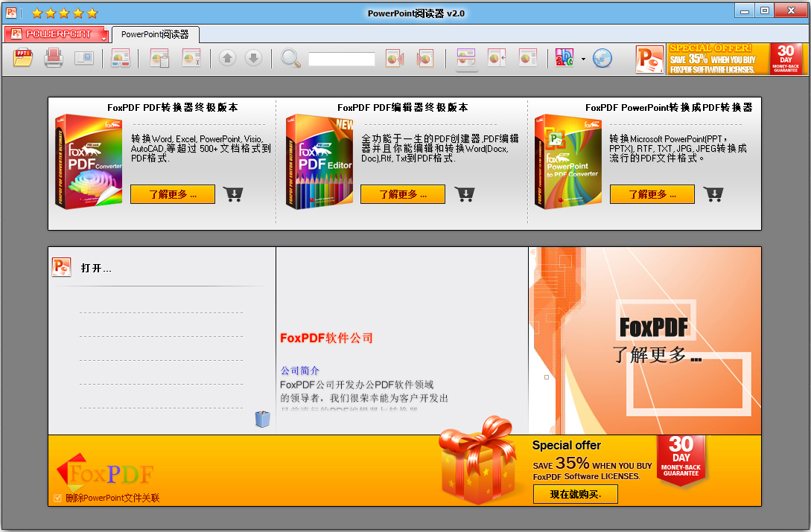Rate five stars in the title bar
This screenshot has width=811, height=532.
(x=92, y=13)
